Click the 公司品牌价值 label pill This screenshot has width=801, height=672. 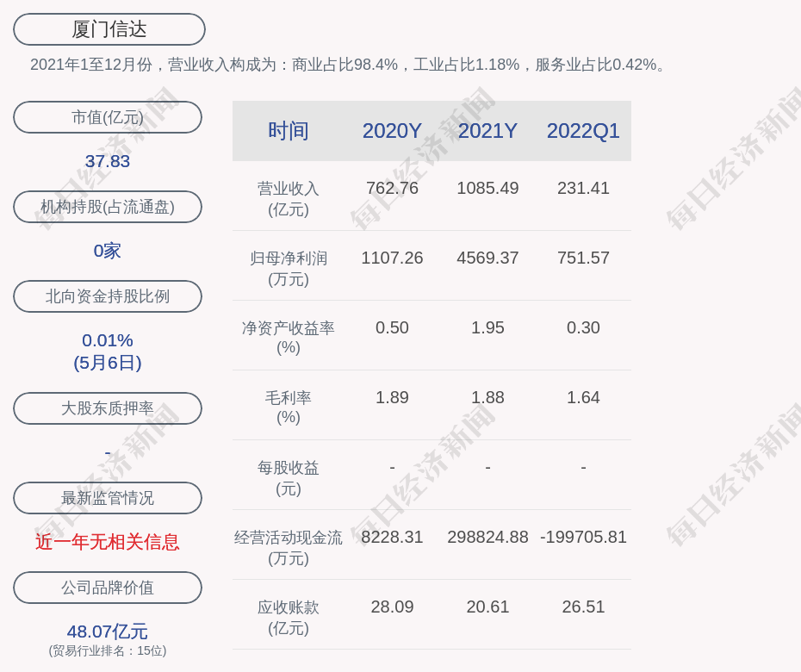pyautogui.click(x=108, y=588)
